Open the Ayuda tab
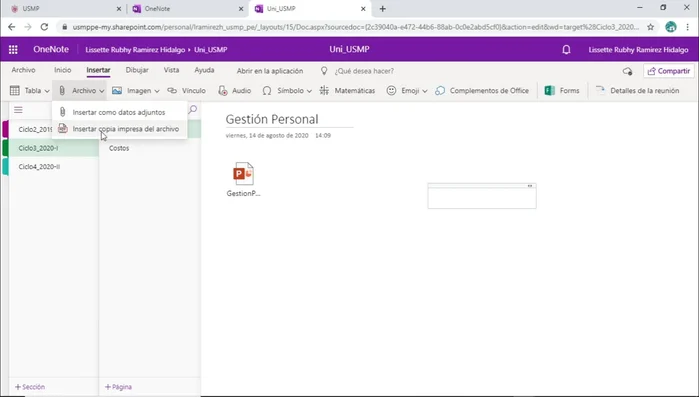This screenshot has height=397, width=699. [x=204, y=70]
